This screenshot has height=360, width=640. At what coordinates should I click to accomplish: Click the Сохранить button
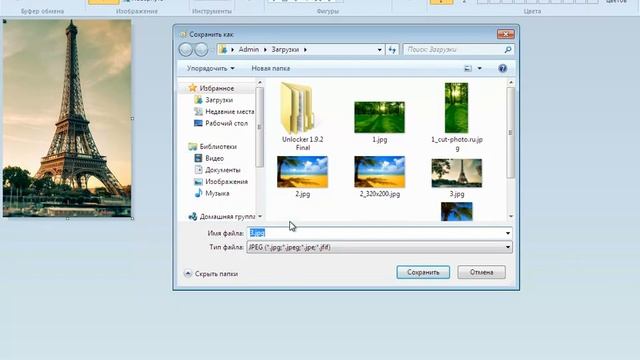tap(423, 272)
